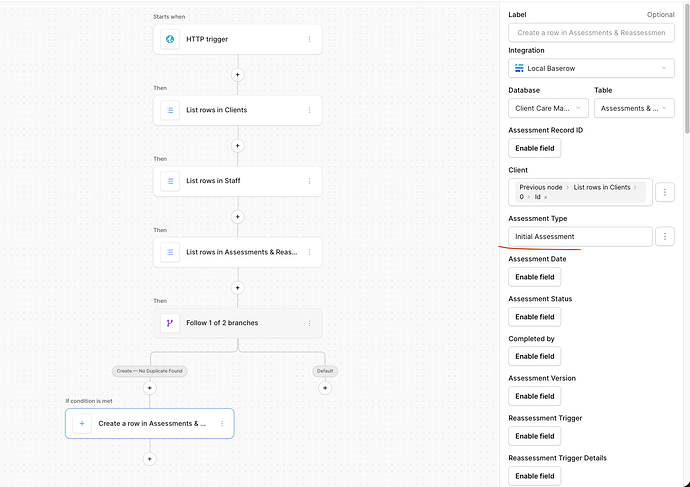Open the Assessments Table dropdown

click(x=634, y=108)
